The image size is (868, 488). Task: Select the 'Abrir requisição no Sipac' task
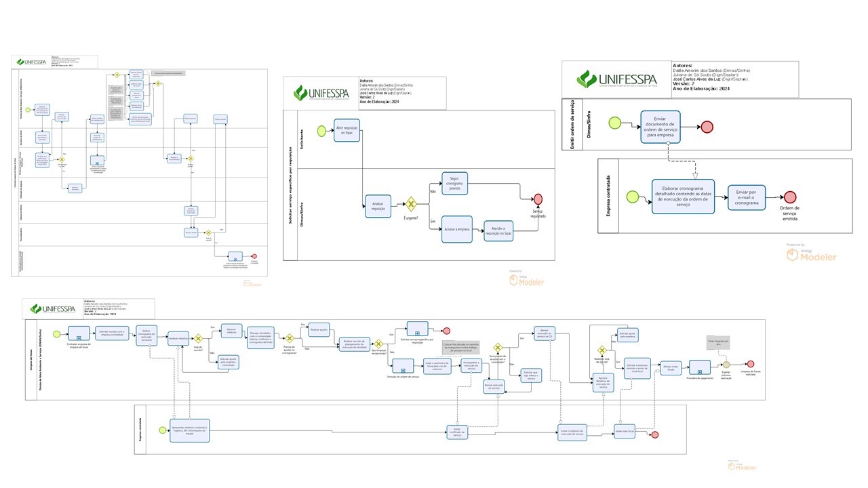[x=347, y=130]
